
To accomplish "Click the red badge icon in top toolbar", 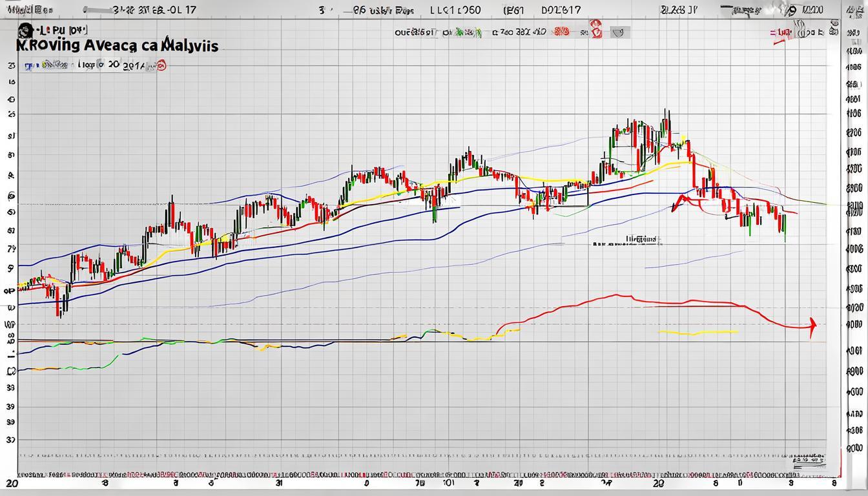I will click(x=596, y=31).
